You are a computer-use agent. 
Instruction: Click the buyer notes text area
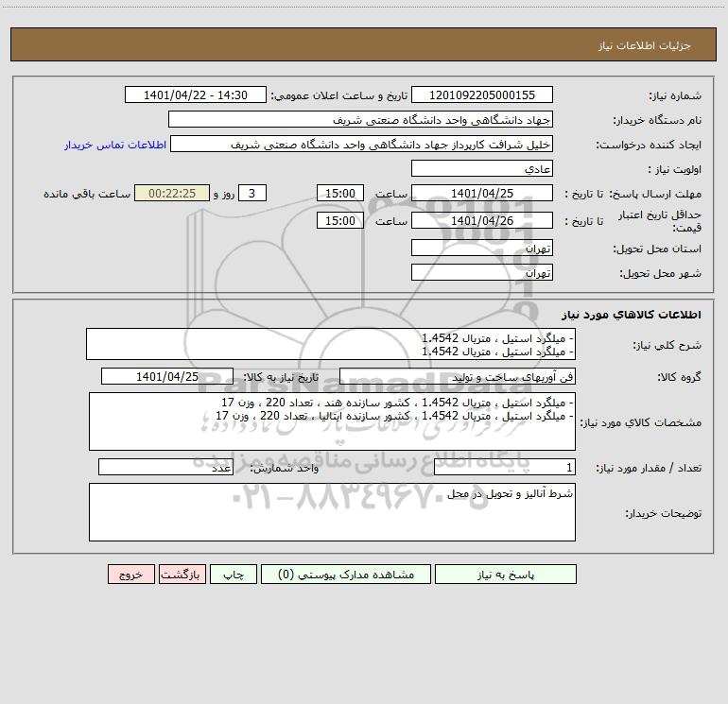click(x=332, y=512)
